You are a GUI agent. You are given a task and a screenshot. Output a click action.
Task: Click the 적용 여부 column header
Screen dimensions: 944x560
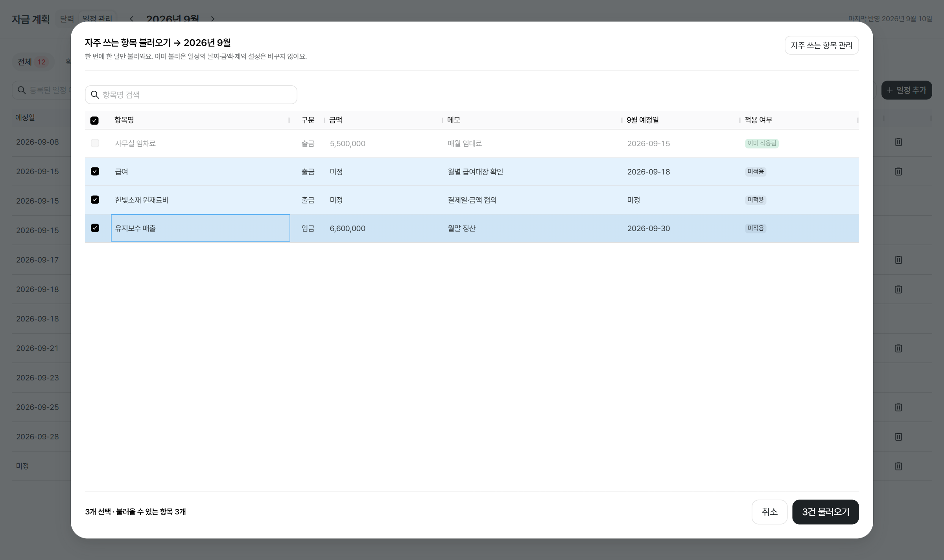pyautogui.click(x=758, y=120)
